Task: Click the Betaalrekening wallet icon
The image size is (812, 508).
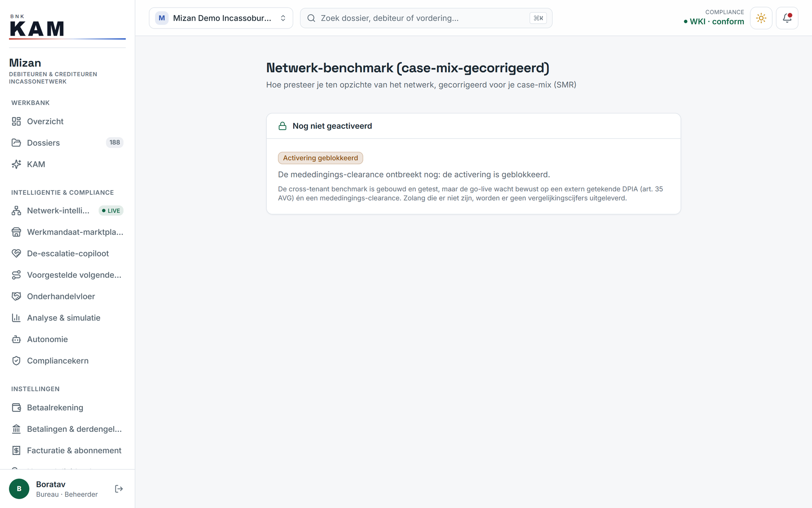Action: [x=16, y=408]
